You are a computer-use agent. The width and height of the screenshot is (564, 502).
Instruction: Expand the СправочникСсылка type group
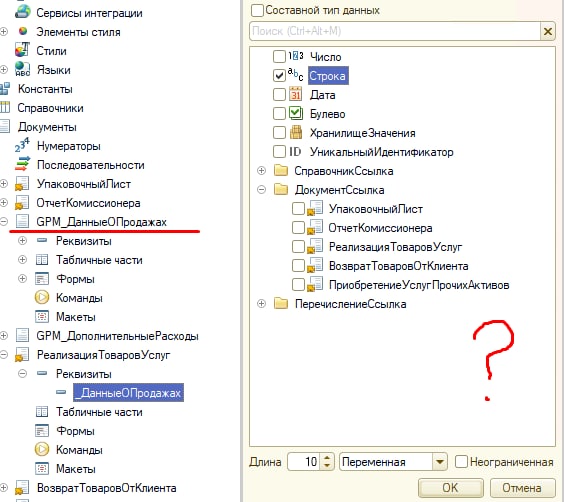click(261, 170)
